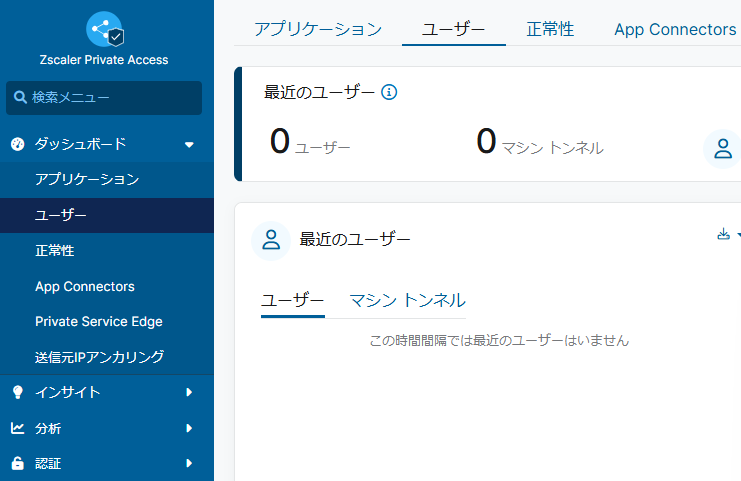Image resolution: width=741 pixels, height=481 pixels.
Task: Click the この時間間隔では最近のユーザーはいません message
Action: click(x=499, y=340)
